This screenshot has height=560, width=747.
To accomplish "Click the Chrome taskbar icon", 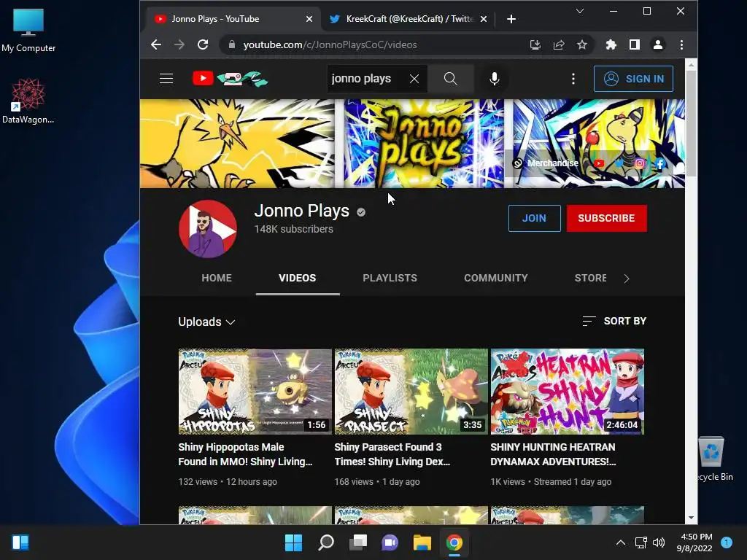I will click(454, 542).
